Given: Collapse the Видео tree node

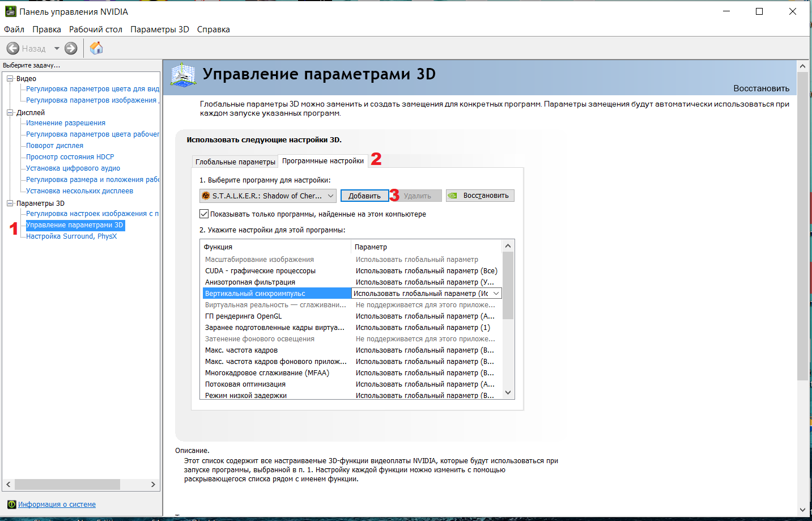Looking at the screenshot, I should coord(10,79).
